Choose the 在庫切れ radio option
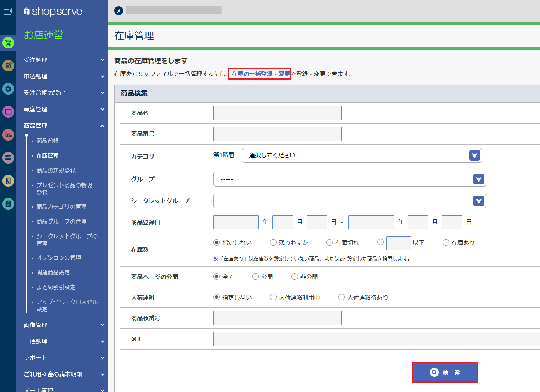 click(330, 242)
